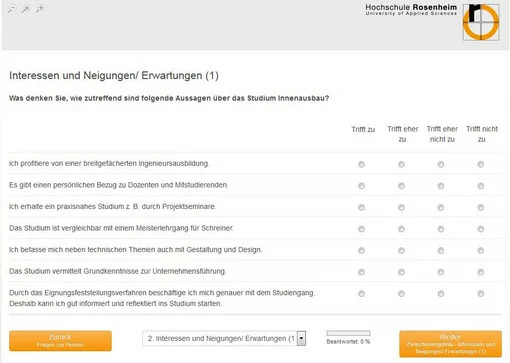Click the reset zoom magnifier icon
Viewport: 510px width, 363px height.
point(26,9)
